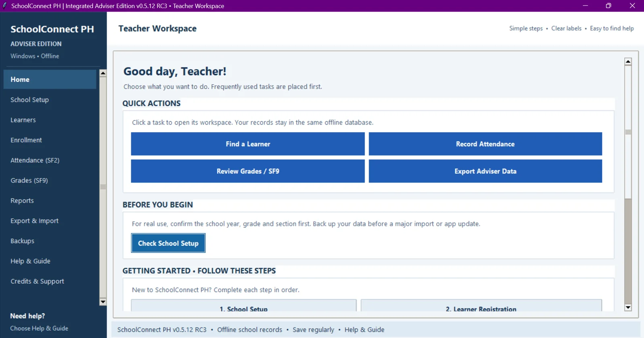644x338 pixels.
Task: Click sidebar scrollbar up arrow
Action: 103,73
